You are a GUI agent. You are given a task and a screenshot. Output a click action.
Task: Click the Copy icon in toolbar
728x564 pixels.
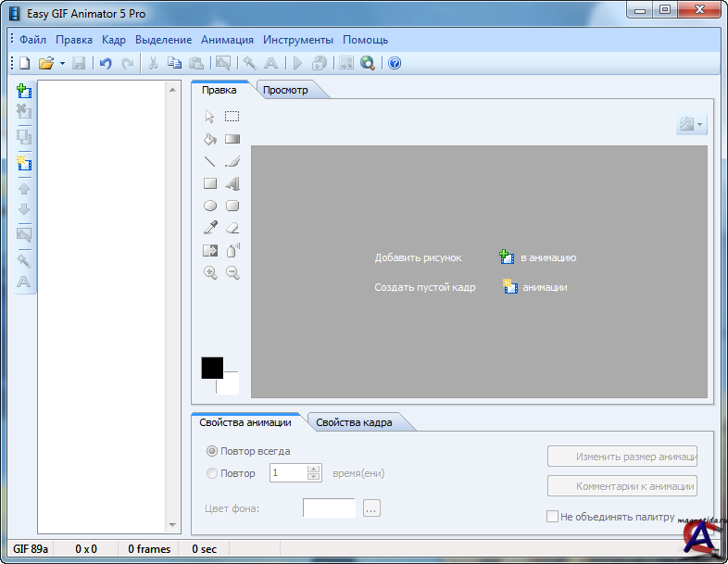(174, 63)
